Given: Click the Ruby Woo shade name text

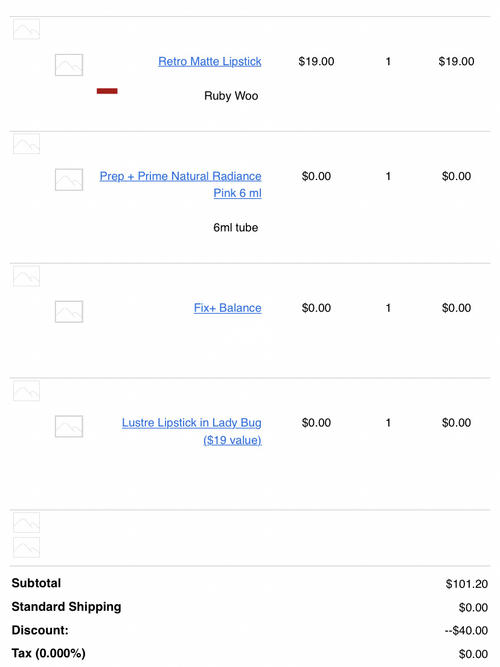Looking at the screenshot, I should click(x=231, y=96).
